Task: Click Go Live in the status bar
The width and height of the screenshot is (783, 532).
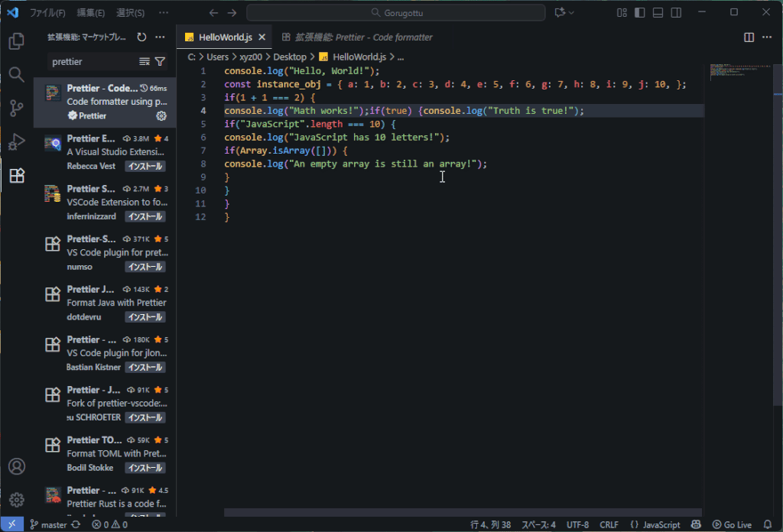Action: pyautogui.click(x=732, y=525)
